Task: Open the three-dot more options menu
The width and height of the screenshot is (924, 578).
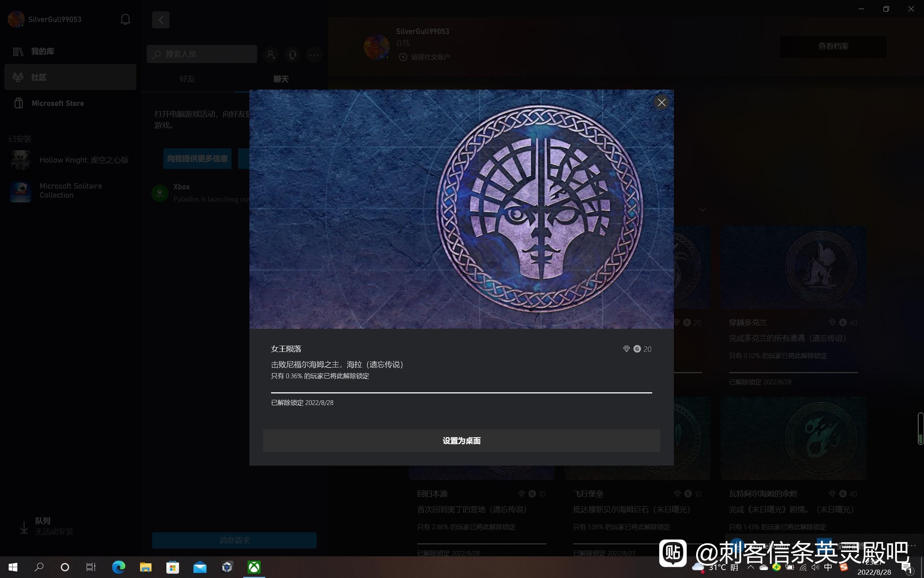Action: point(314,55)
